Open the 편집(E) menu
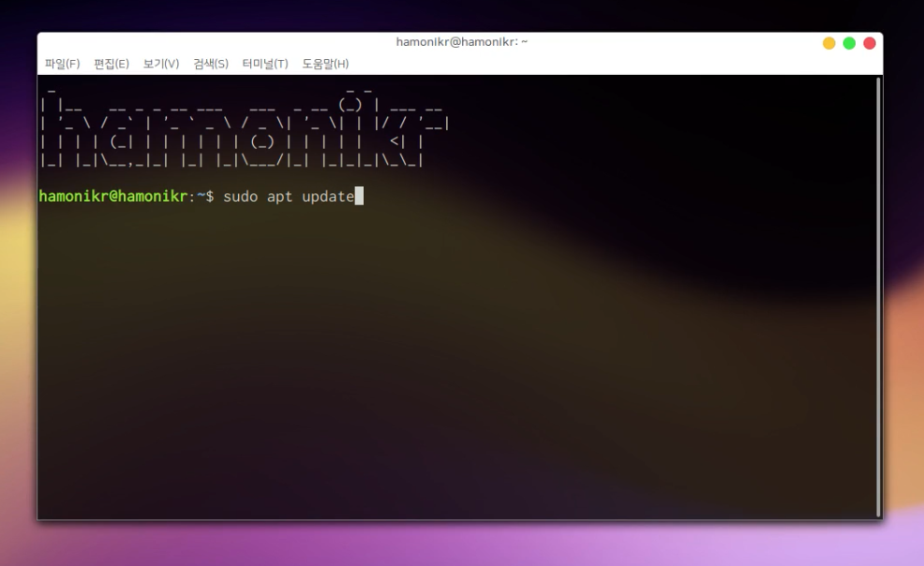 tap(112, 64)
